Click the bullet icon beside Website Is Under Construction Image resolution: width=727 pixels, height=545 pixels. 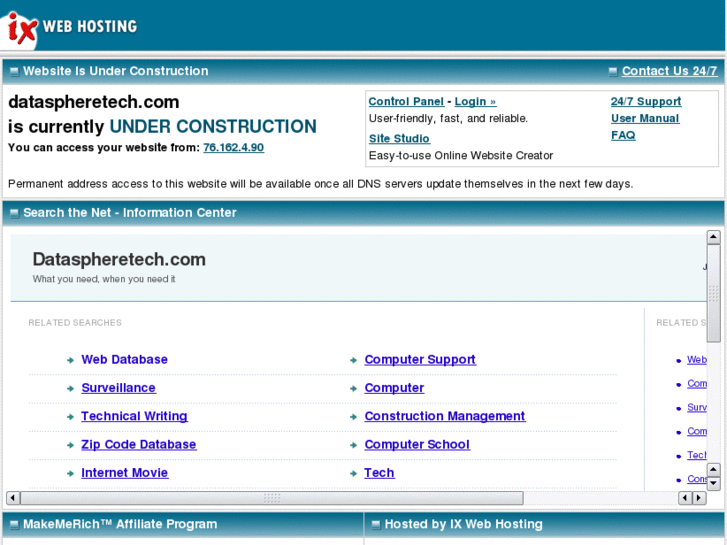click(x=14, y=71)
